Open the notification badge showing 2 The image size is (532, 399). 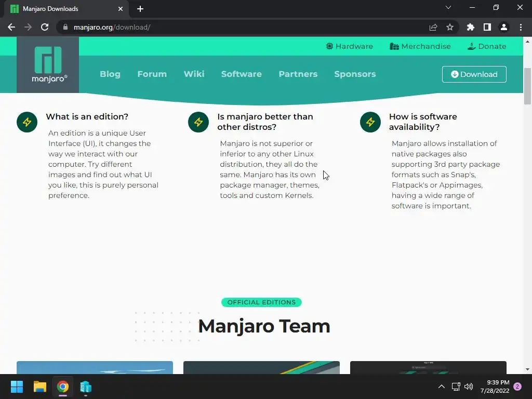[x=517, y=387]
